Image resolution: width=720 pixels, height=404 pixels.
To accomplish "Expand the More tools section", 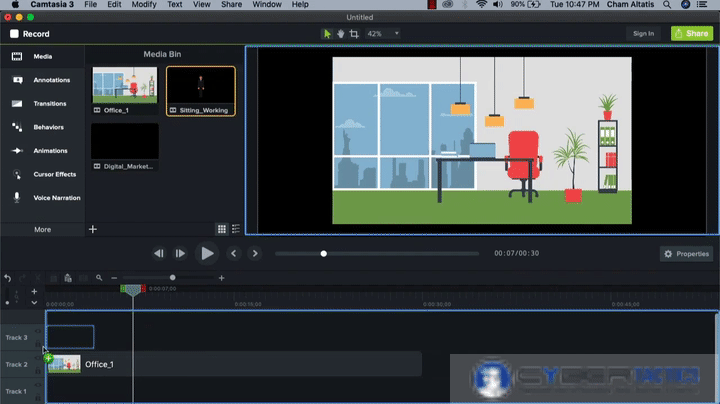I will tap(42, 229).
